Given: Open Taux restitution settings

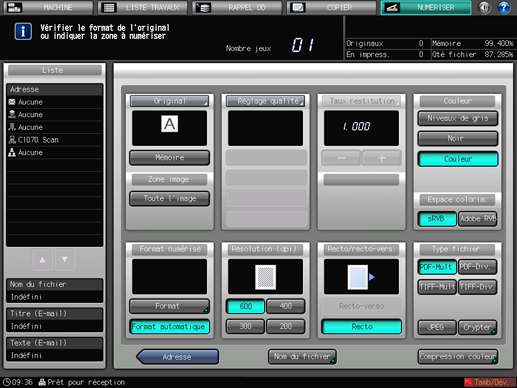Looking at the screenshot, I should pyautogui.click(x=361, y=101).
